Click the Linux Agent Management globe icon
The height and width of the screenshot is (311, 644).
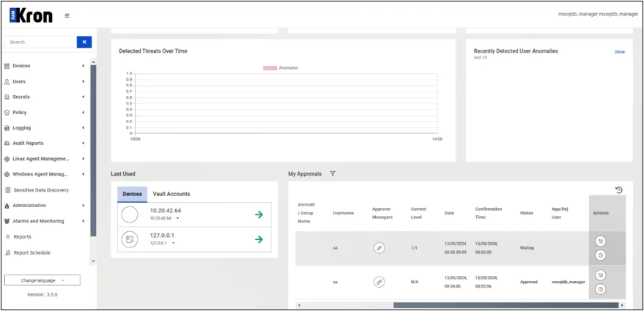(7, 159)
